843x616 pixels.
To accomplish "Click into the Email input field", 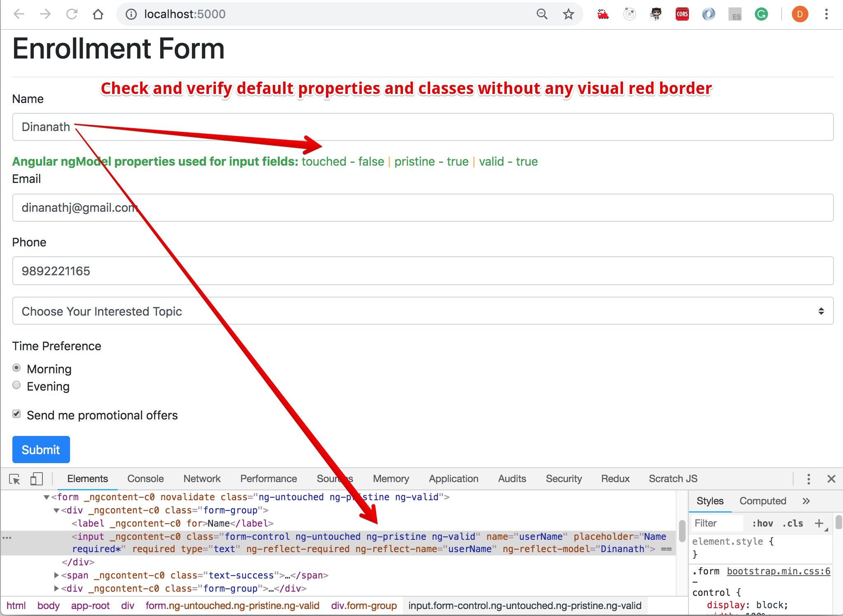I will pos(423,208).
